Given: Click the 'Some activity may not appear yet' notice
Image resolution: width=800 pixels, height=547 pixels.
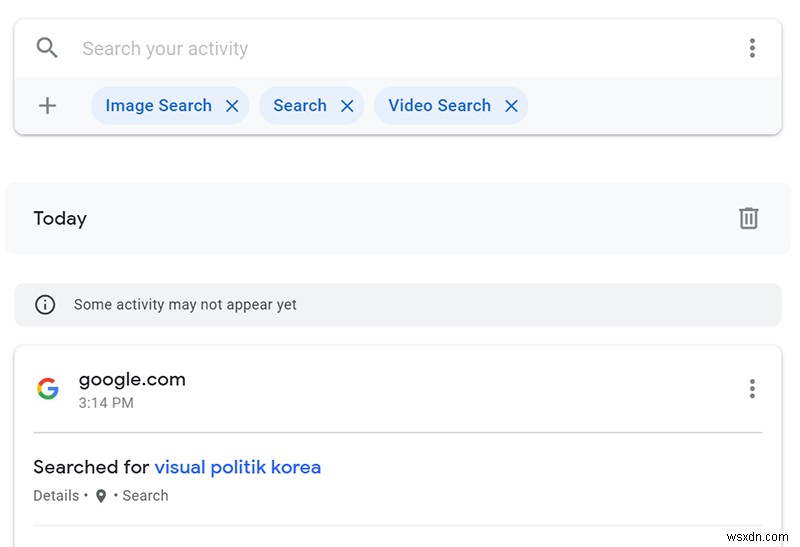Looking at the screenshot, I should [x=185, y=305].
